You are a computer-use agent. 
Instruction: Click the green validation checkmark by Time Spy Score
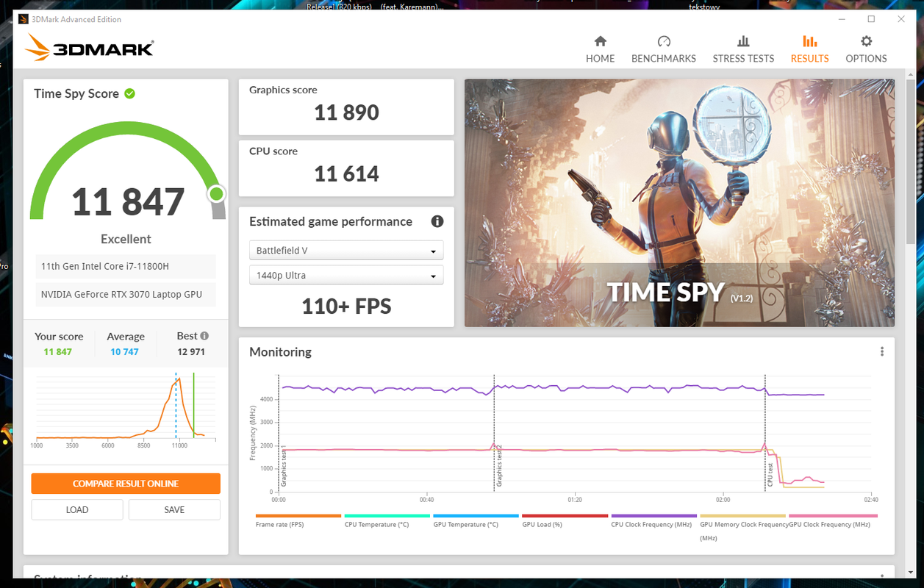129,93
